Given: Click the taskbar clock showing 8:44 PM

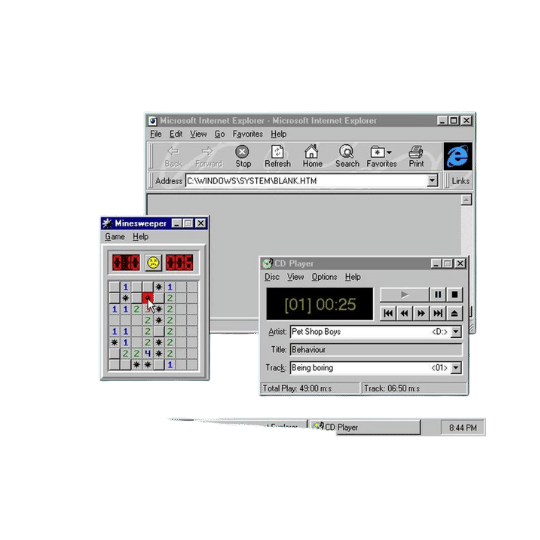Looking at the screenshot, I should [x=463, y=428].
